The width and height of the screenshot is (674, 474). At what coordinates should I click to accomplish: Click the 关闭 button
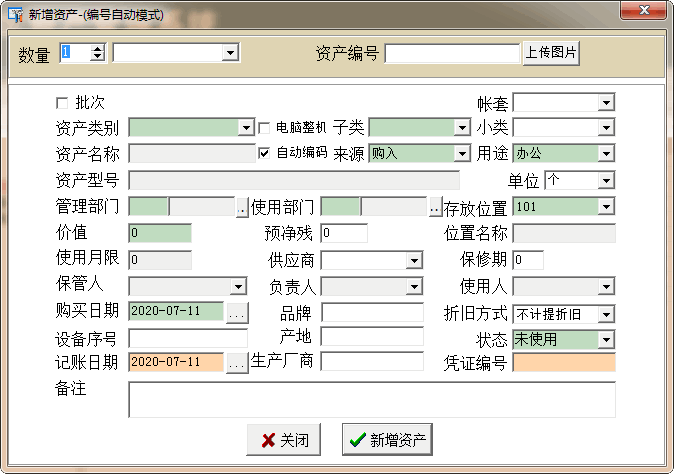pos(285,440)
